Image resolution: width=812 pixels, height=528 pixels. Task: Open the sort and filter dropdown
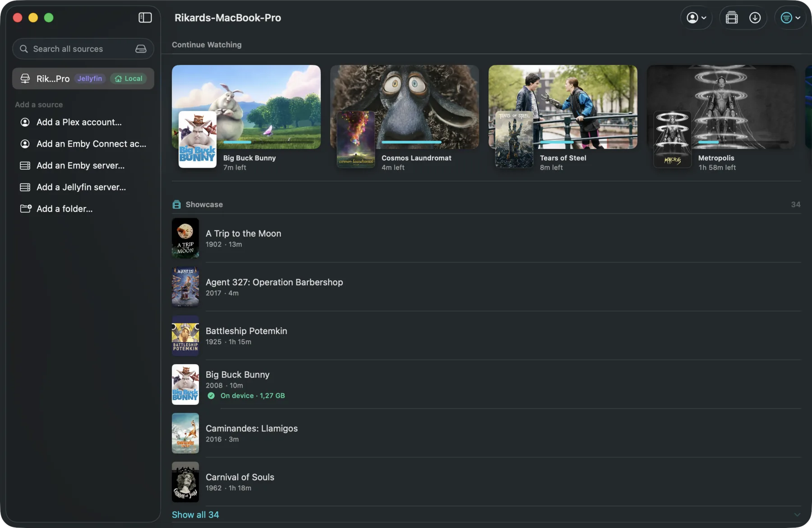[x=790, y=18]
